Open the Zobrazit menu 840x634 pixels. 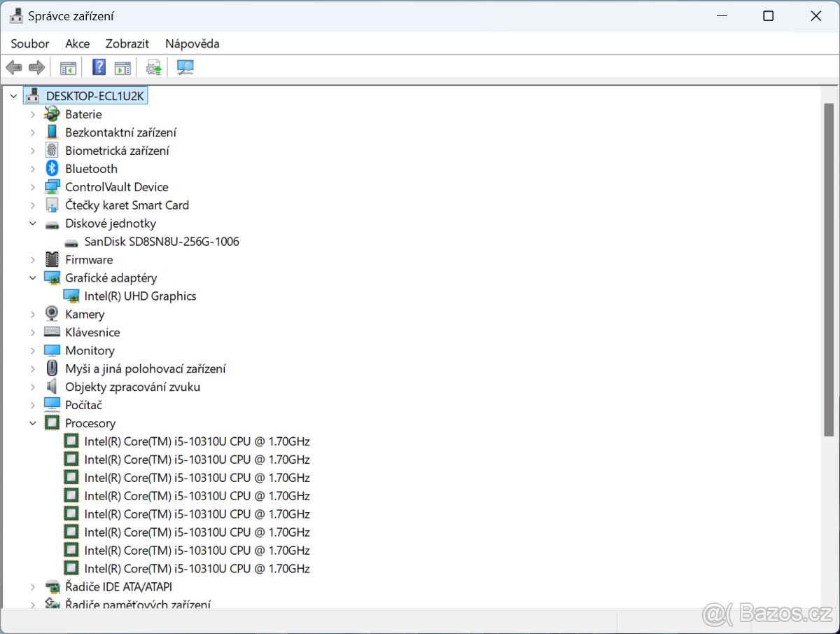[x=127, y=43]
